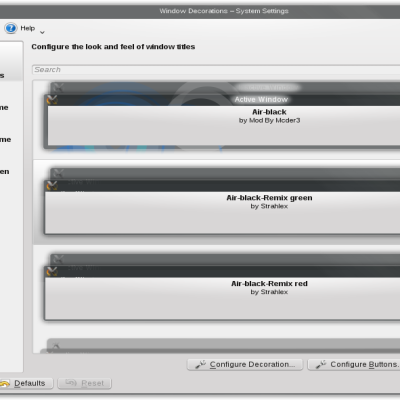Click the 'Active Window' title label
400x400 pixels.
tap(261, 99)
